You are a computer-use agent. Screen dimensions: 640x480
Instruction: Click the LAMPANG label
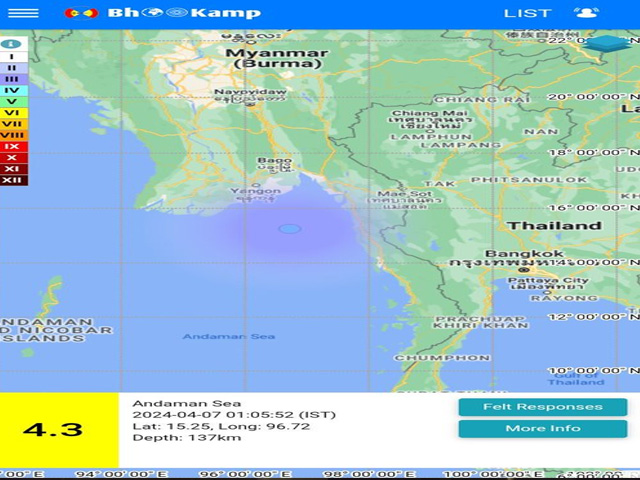(461, 145)
